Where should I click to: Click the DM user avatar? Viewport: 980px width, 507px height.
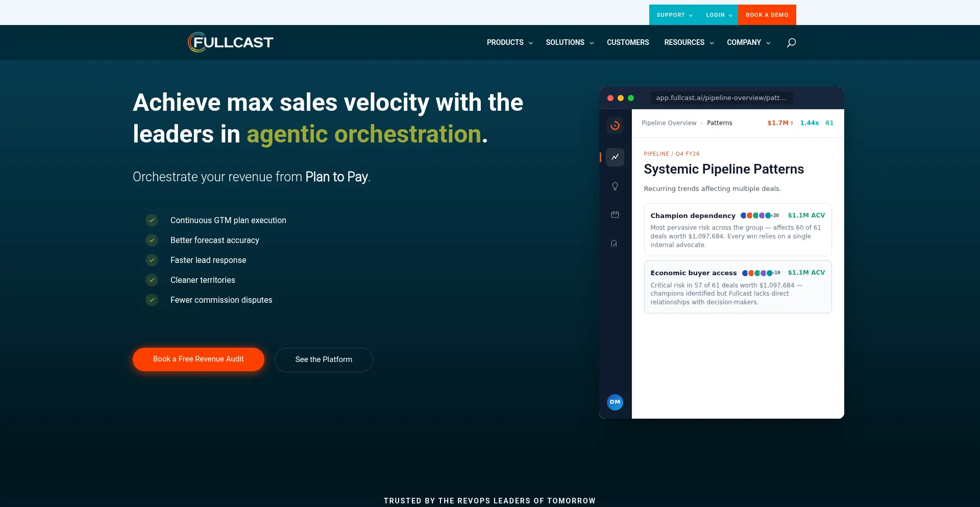click(x=615, y=402)
